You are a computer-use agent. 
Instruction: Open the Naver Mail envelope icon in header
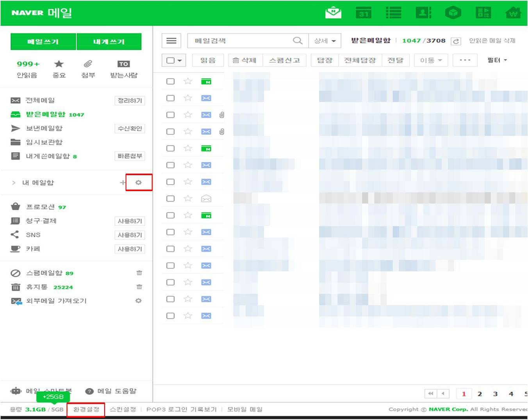pos(333,12)
